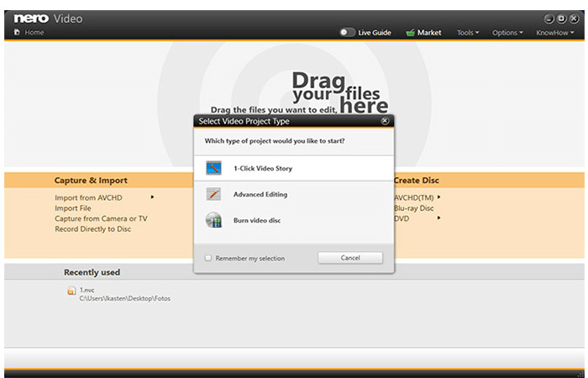Click the Home icon in header
This screenshot has height=378, width=588.
point(17,32)
